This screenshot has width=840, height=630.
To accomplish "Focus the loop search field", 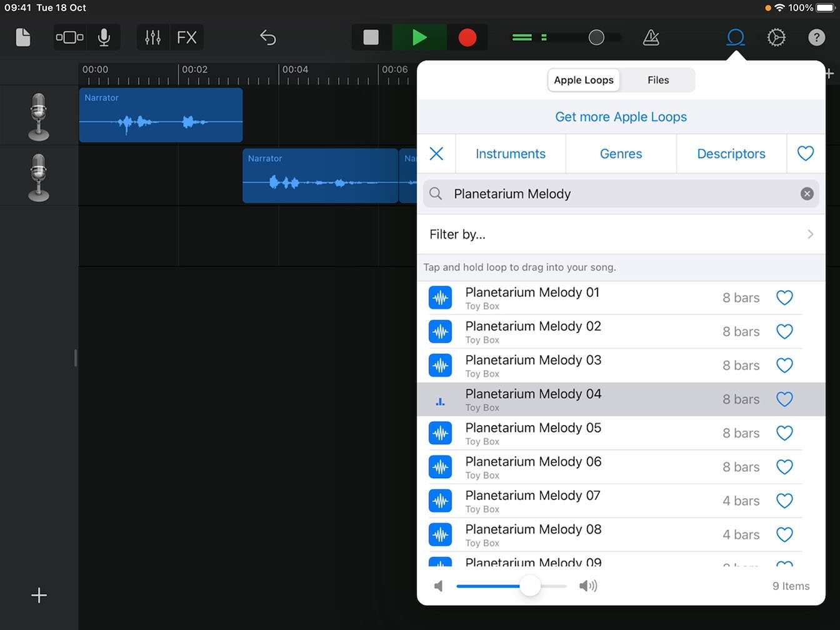I will [x=621, y=194].
